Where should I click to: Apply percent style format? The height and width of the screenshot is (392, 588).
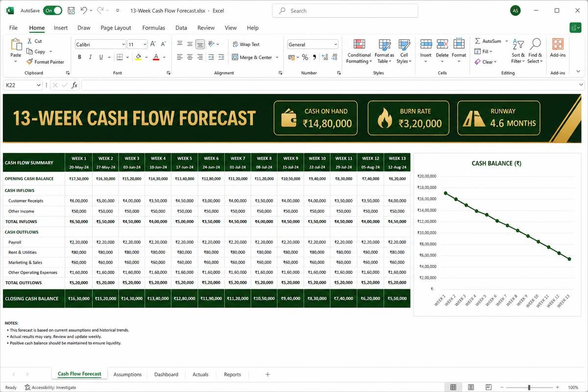click(305, 57)
